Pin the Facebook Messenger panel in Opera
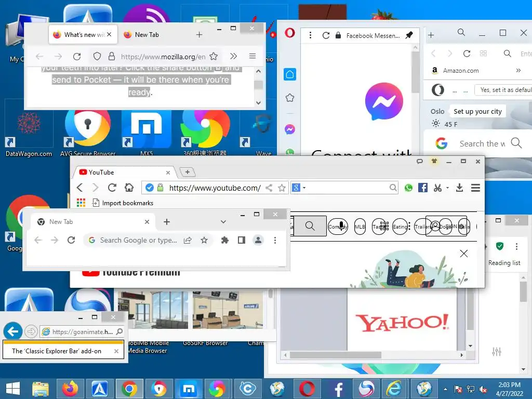The image size is (532, 399). coord(409,35)
